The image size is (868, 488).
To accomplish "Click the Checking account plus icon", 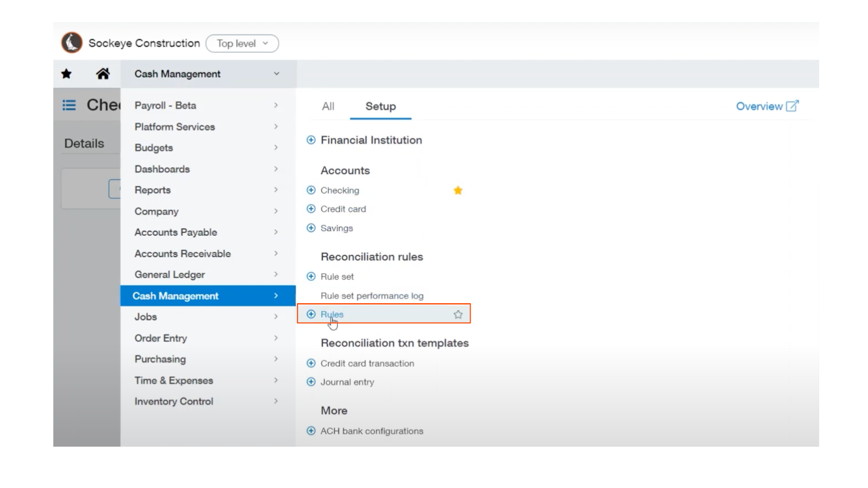I will (311, 189).
